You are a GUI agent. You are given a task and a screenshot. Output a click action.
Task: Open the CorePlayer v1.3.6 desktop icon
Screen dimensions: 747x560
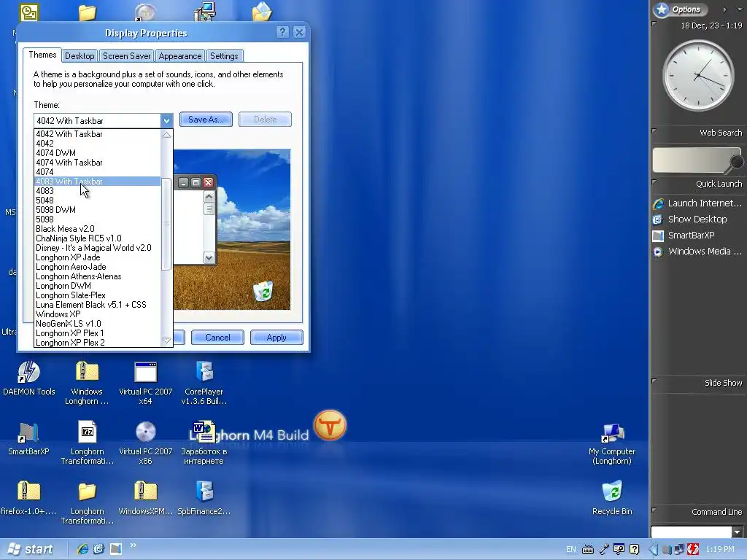coord(204,373)
